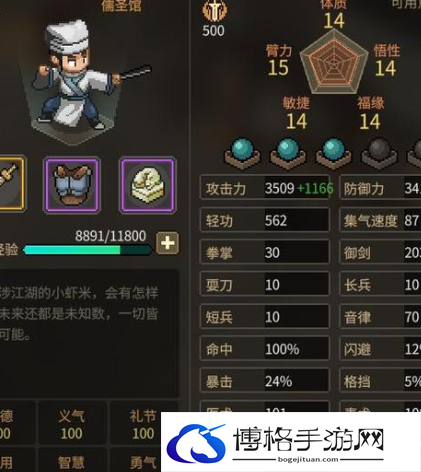421x472 pixels.
Task: Click the 礼节 100 trait cell
Action: (143, 424)
